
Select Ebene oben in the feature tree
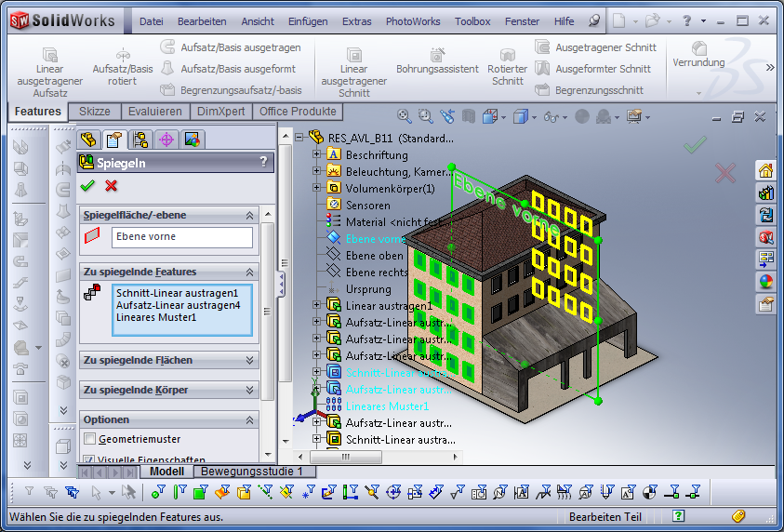point(374,256)
